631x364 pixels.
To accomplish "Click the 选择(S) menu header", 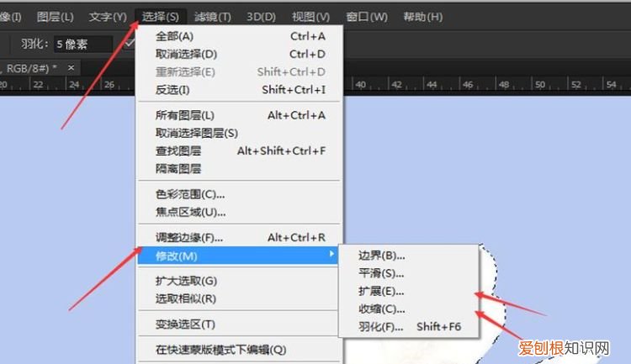I will [160, 17].
